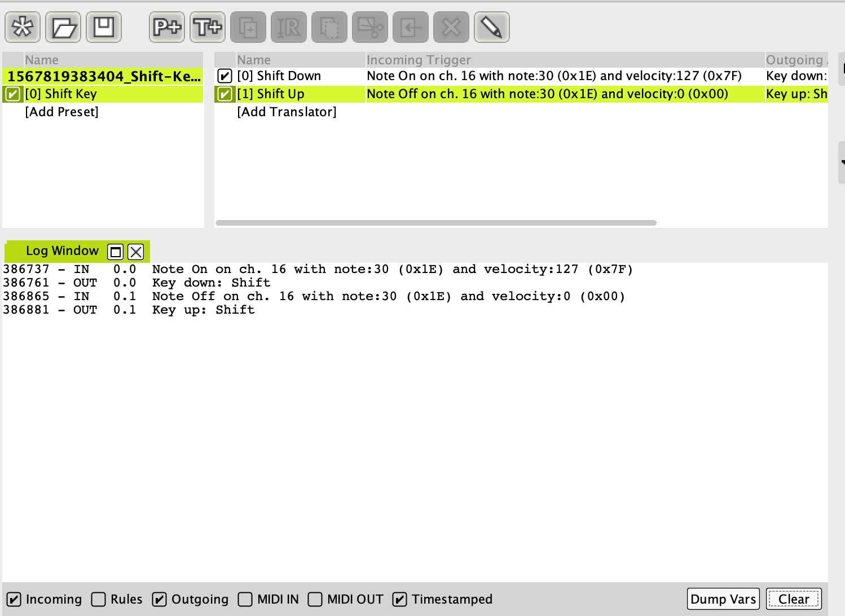This screenshot has height=616, width=845.
Task: Click the New Project asterisk icon
Action: pyautogui.click(x=23, y=27)
